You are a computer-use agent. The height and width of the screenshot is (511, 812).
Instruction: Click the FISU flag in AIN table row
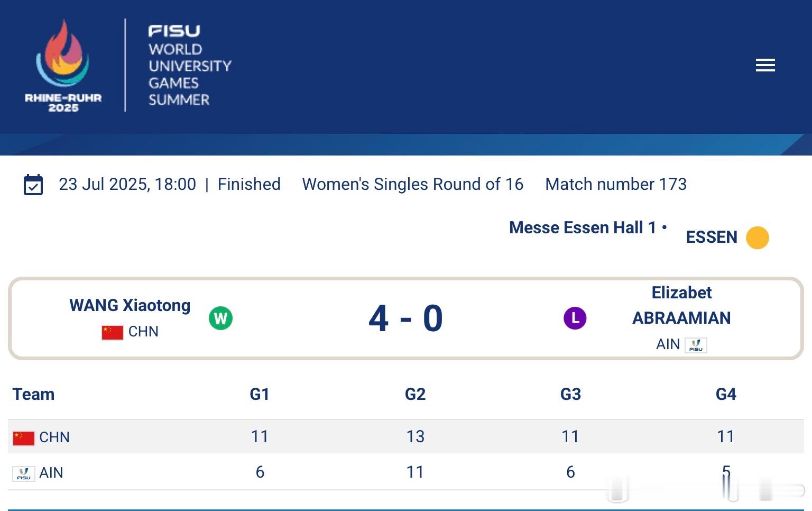[x=24, y=473]
